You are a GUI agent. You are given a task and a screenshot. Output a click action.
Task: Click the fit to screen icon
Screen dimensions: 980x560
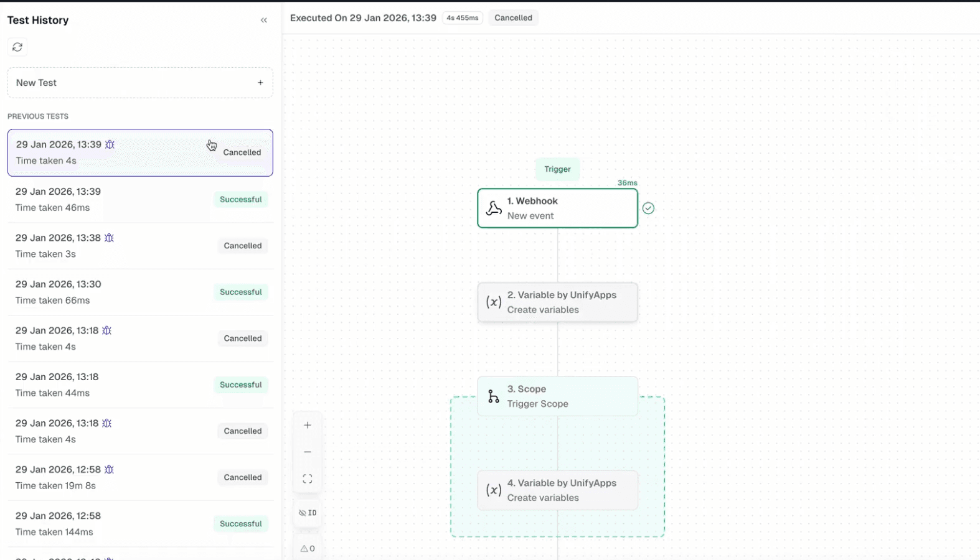tap(308, 478)
